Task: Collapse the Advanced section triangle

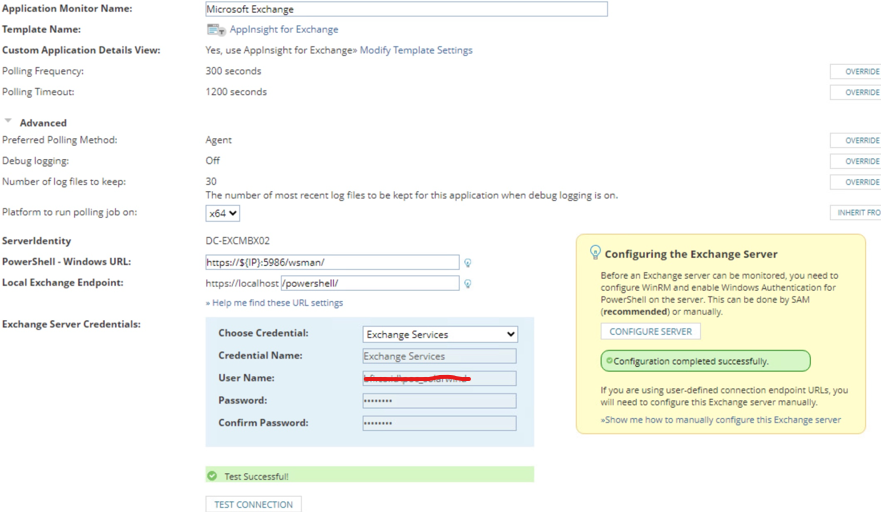Action: (8, 121)
